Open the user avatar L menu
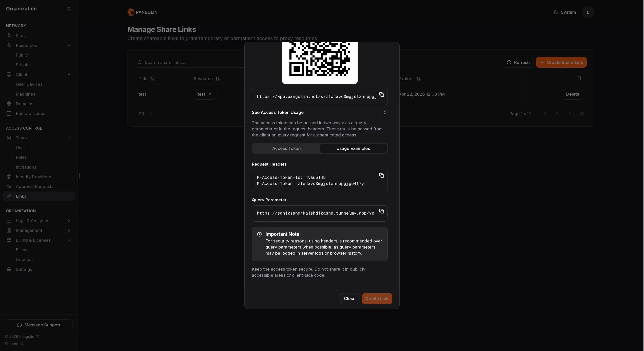The height and width of the screenshot is (351, 644). click(588, 12)
